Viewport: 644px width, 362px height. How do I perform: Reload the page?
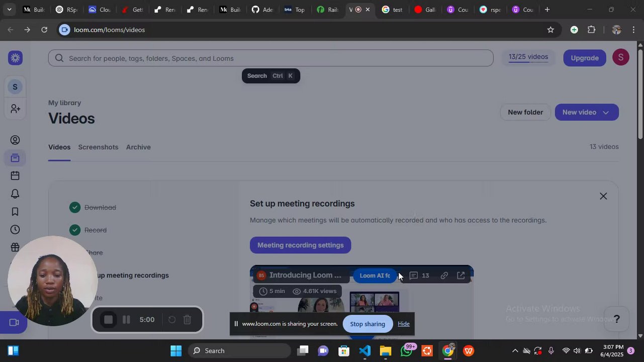[x=44, y=30]
